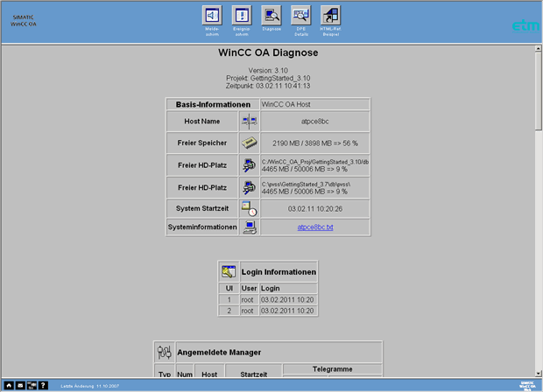Click the language switch icon in footer

[x=32, y=385]
